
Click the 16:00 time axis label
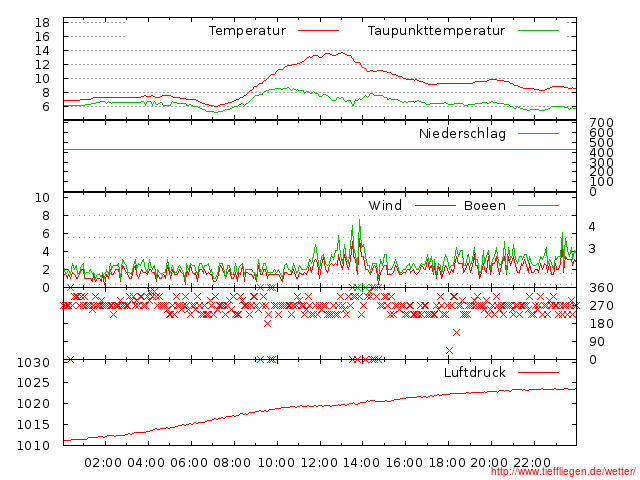point(404,463)
